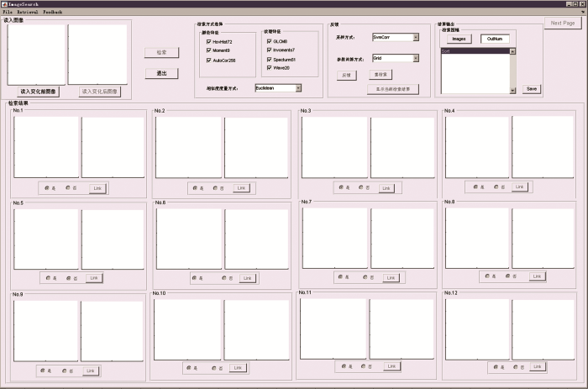Toggle the Spectum51 checkbox
Image resolution: width=588 pixels, height=389 pixels.
coord(270,60)
